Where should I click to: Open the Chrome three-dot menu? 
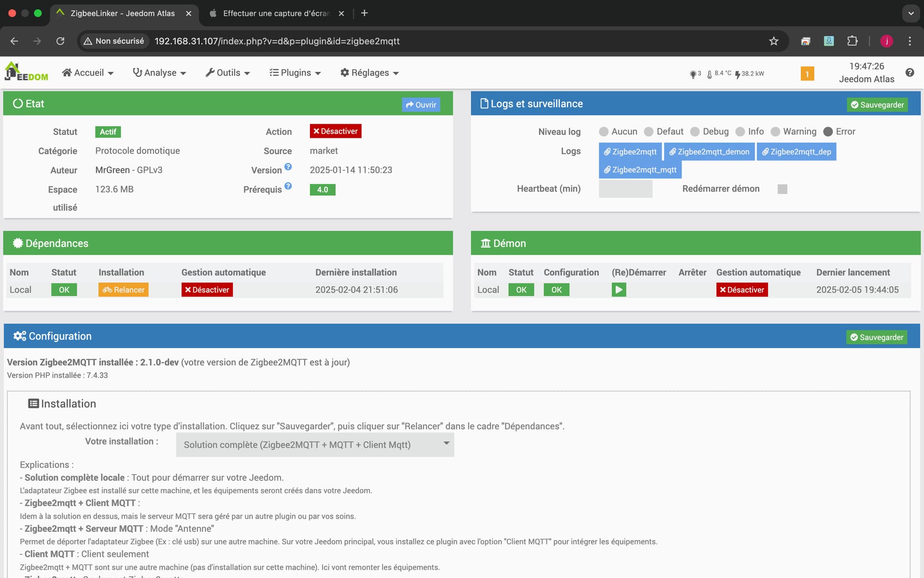(x=910, y=41)
